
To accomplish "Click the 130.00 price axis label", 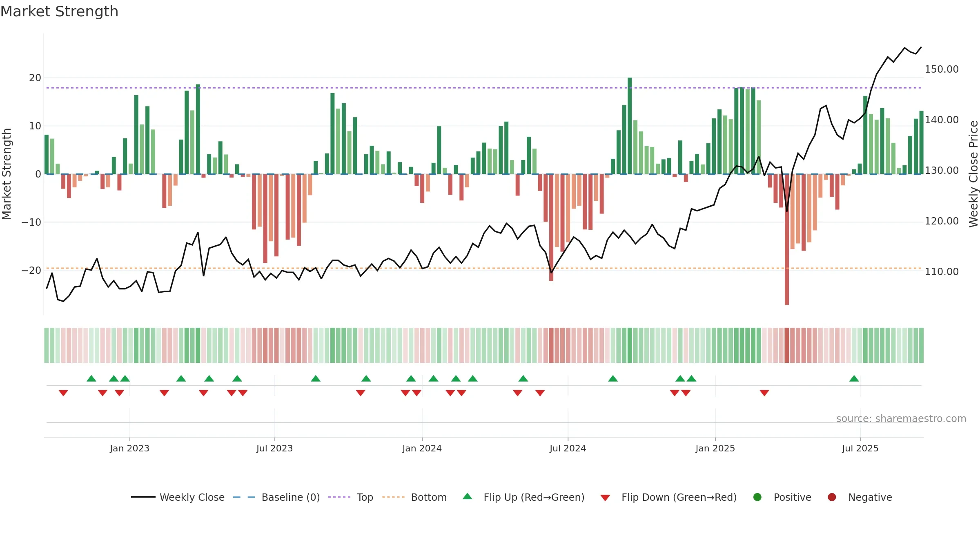I will (942, 171).
